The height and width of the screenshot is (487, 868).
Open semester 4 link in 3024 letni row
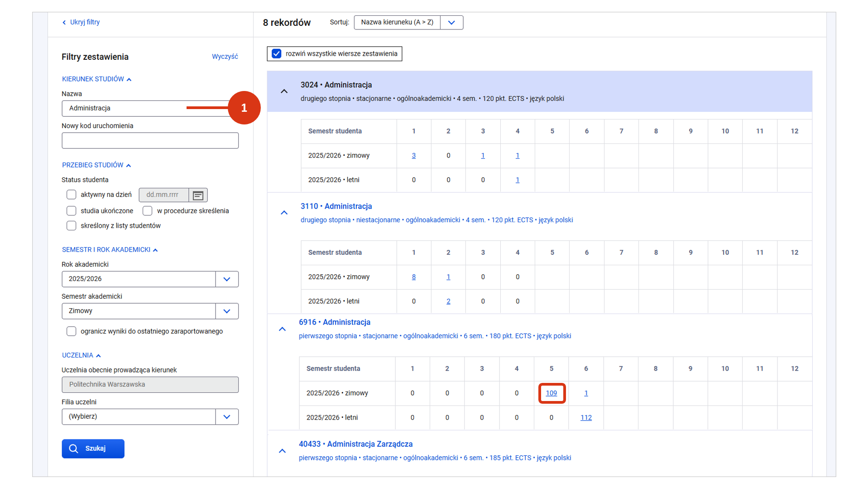pyautogui.click(x=518, y=180)
